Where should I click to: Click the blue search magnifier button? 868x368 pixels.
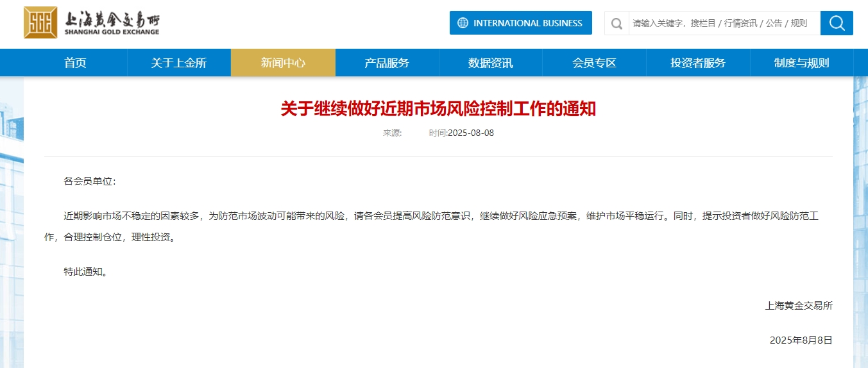(837, 23)
